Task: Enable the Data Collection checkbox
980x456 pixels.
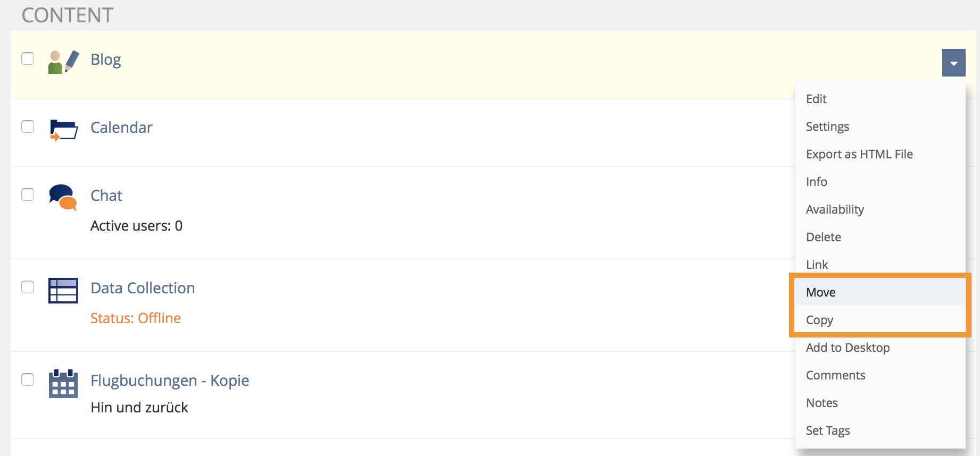Action: tap(28, 287)
